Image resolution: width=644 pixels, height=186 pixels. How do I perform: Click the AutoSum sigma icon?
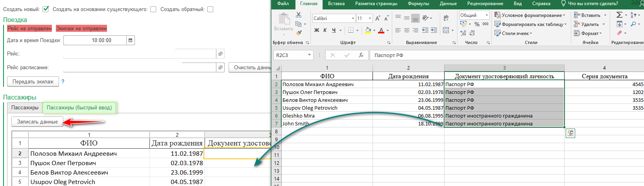click(x=619, y=15)
